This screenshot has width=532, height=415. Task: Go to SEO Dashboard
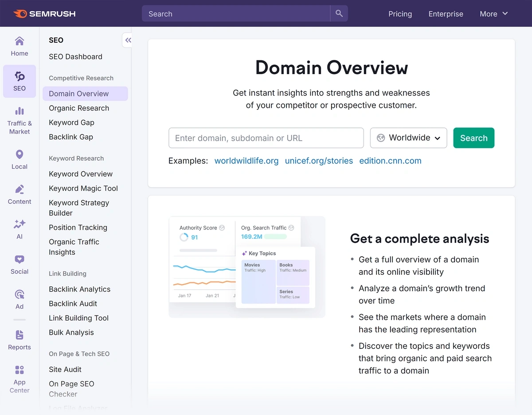click(75, 57)
